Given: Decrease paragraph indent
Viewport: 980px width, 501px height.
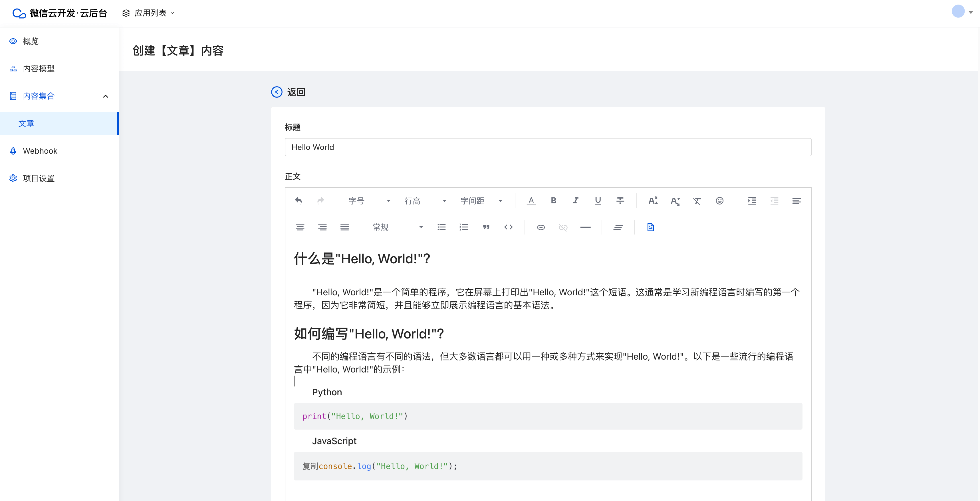Looking at the screenshot, I should 774,201.
